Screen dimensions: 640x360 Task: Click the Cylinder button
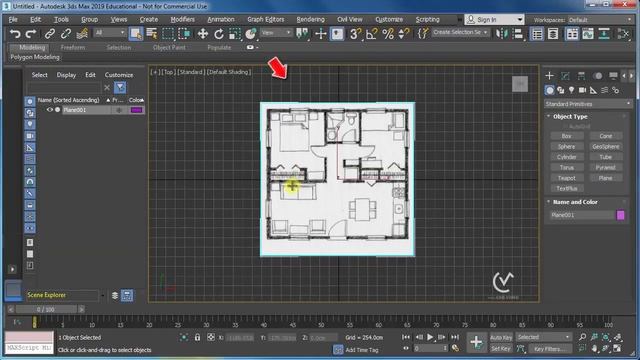click(x=567, y=157)
